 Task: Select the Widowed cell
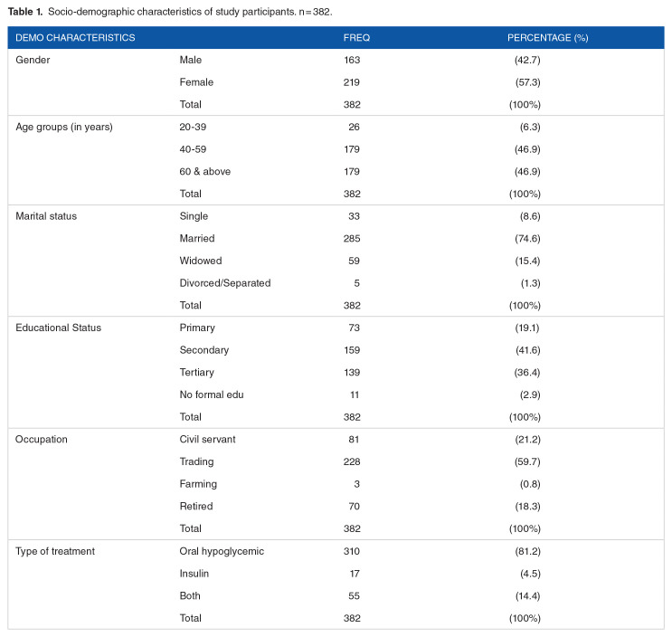click(199, 261)
